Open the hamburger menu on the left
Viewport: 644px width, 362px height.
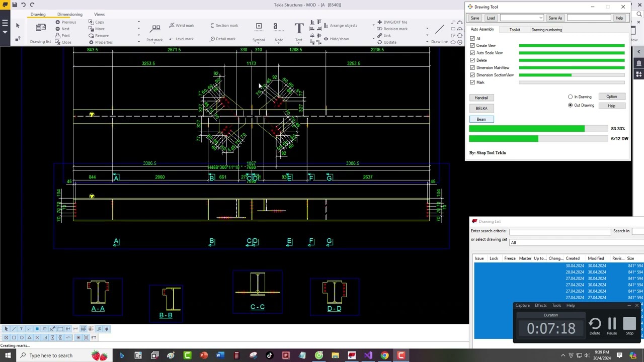pyautogui.click(x=5, y=24)
